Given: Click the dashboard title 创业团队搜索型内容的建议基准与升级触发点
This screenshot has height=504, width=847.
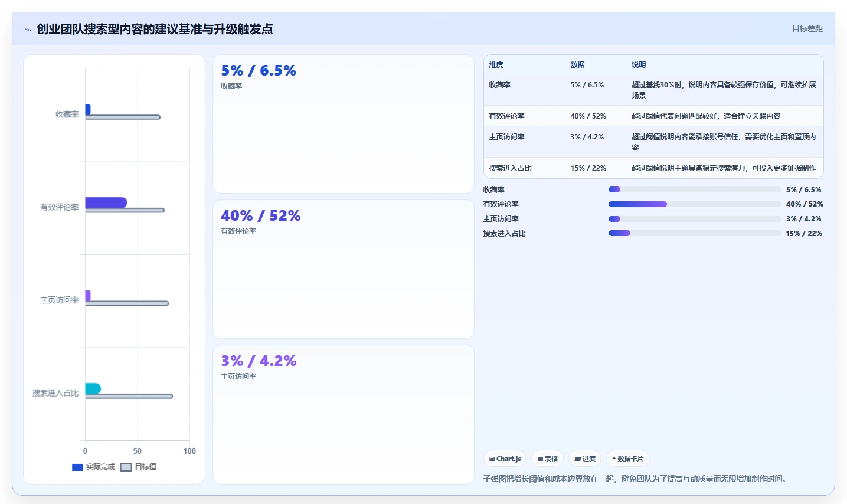Looking at the screenshot, I should pyautogui.click(x=155, y=29).
